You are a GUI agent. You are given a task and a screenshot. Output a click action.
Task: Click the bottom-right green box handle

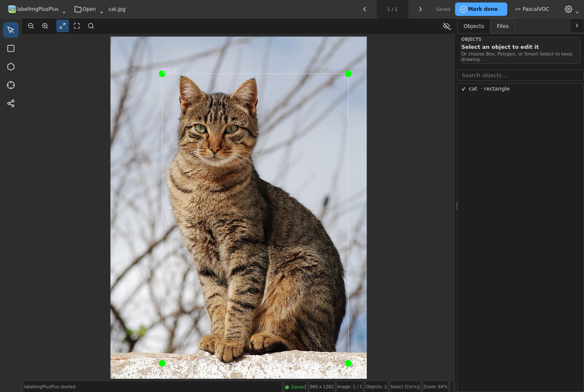(348, 364)
